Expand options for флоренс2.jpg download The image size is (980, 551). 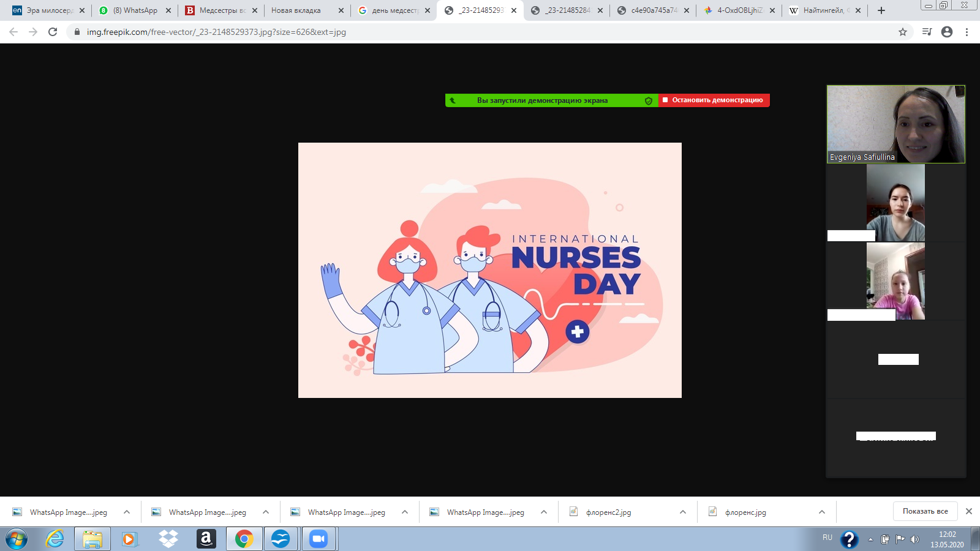point(682,512)
